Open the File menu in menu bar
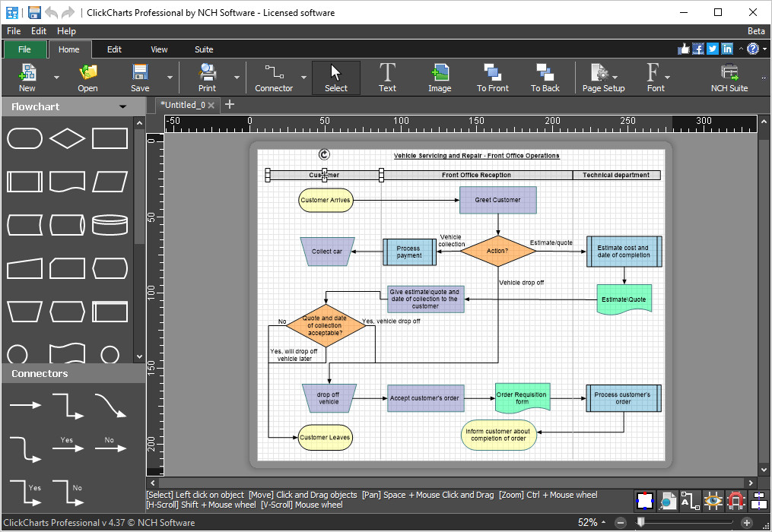This screenshot has width=772, height=532. (x=14, y=31)
